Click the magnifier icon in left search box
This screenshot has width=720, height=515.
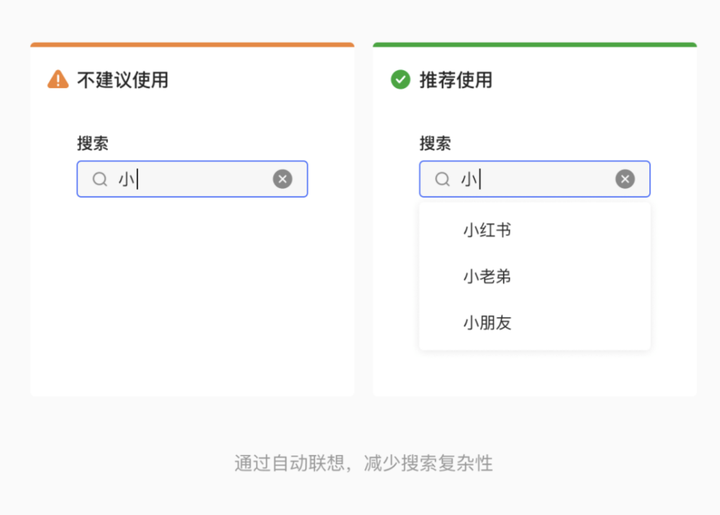pyautogui.click(x=100, y=179)
